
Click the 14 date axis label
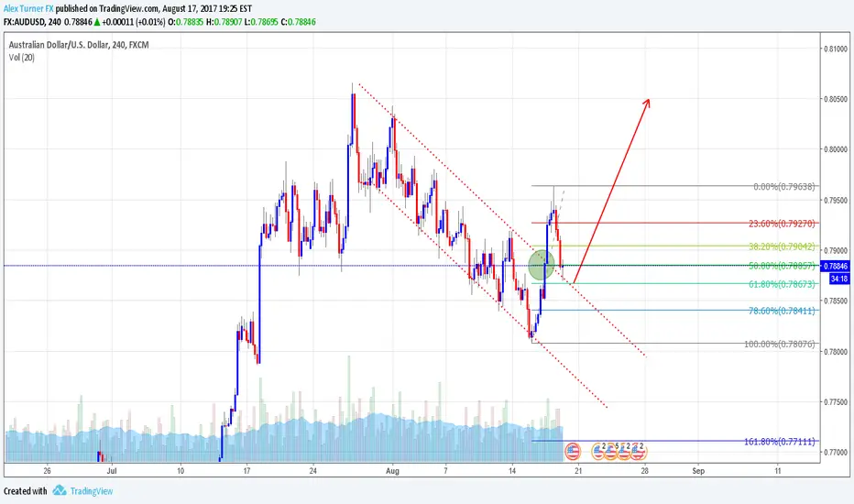click(x=512, y=471)
